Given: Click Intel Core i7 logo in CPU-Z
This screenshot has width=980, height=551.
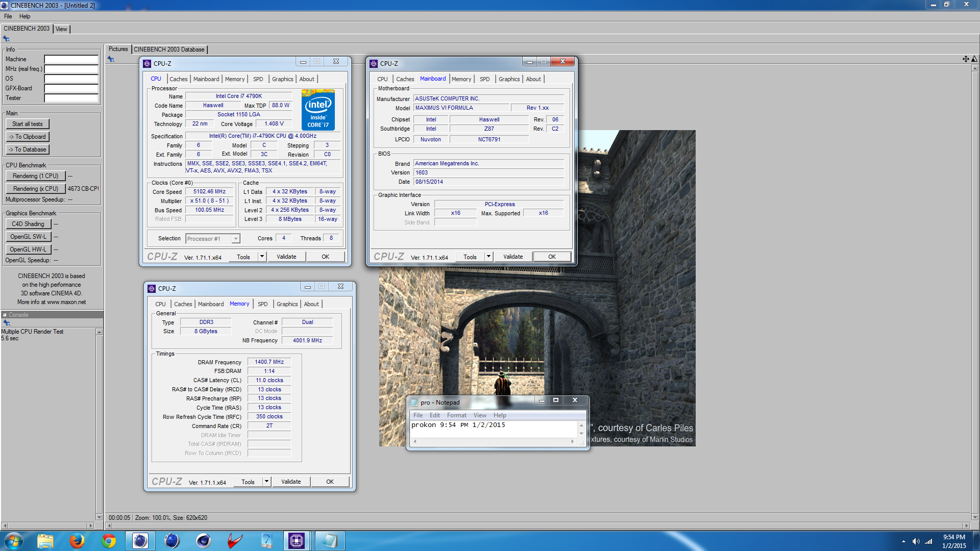Looking at the screenshot, I should (318, 110).
